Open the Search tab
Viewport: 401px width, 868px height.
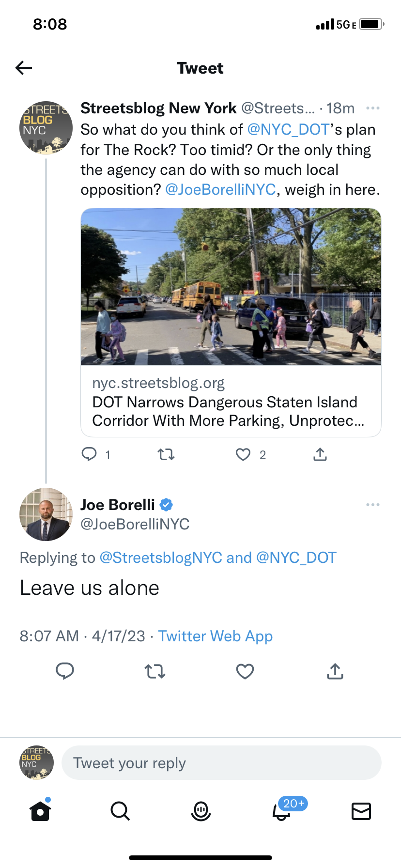pyautogui.click(x=120, y=811)
